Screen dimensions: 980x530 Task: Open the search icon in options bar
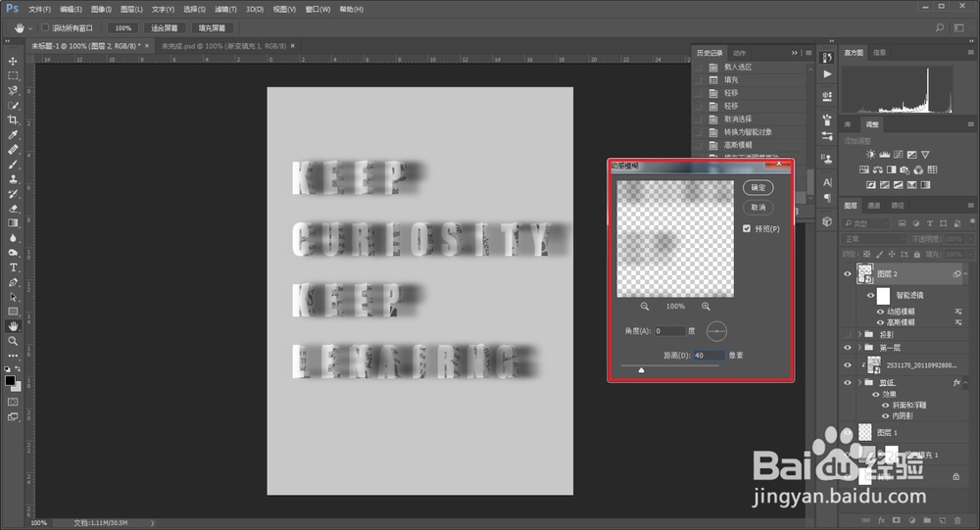pyautogui.click(x=940, y=28)
